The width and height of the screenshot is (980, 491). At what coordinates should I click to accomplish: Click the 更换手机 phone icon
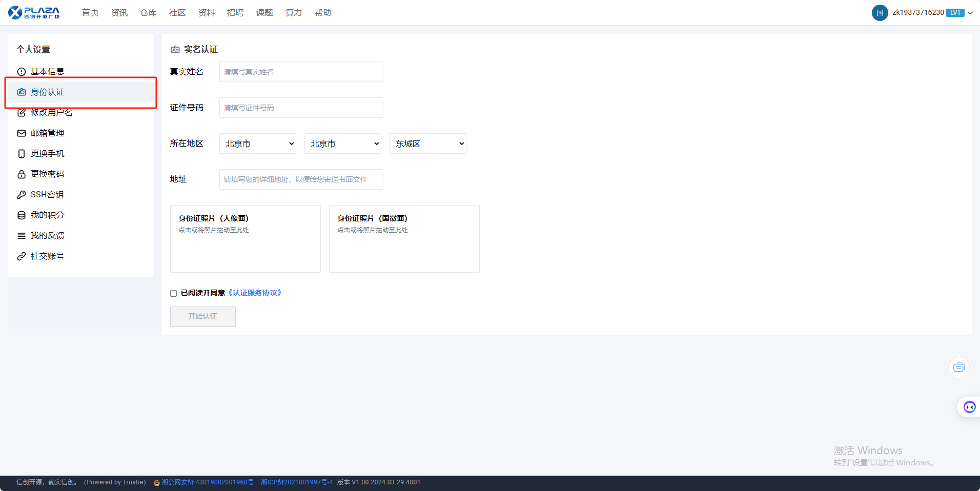click(22, 154)
